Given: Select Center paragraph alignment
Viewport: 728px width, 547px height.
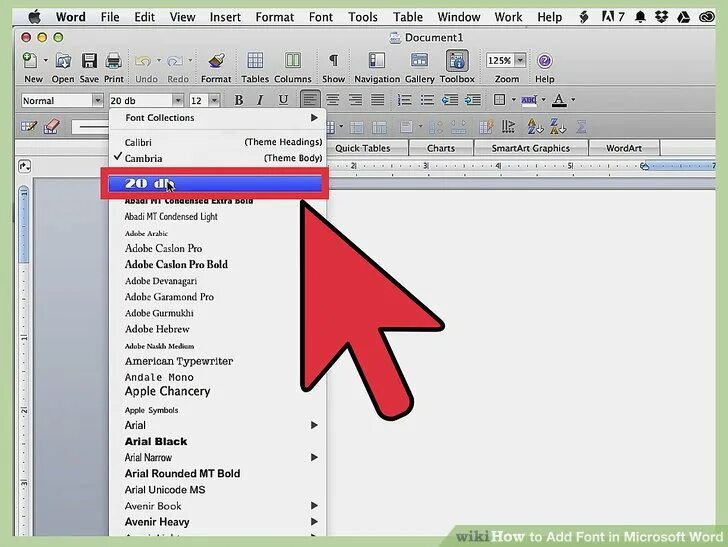Looking at the screenshot, I should point(332,100).
